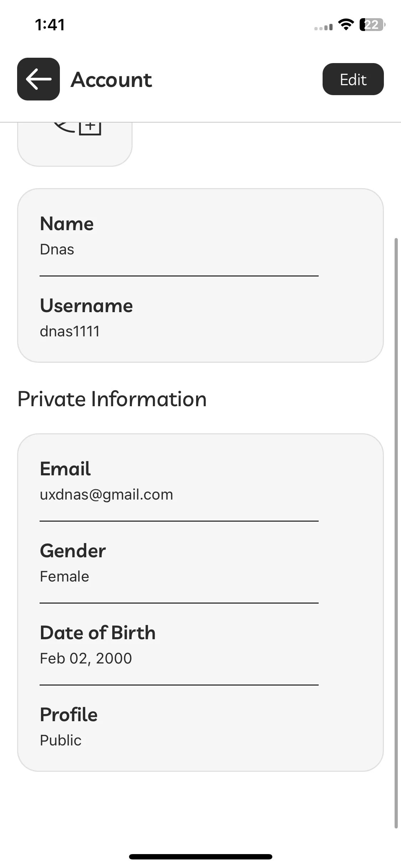Tap the Username label
The height and width of the screenshot is (868, 401).
(x=86, y=306)
